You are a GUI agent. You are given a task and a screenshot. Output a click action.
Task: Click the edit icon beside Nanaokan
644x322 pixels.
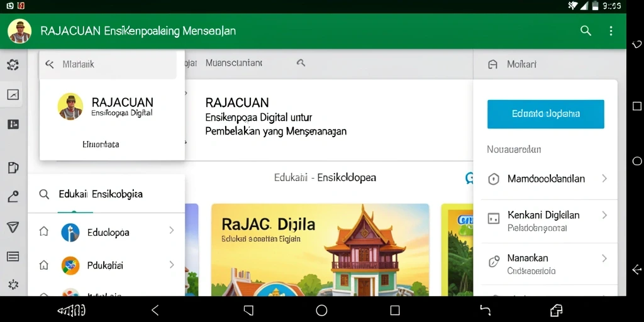pos(493,262)
